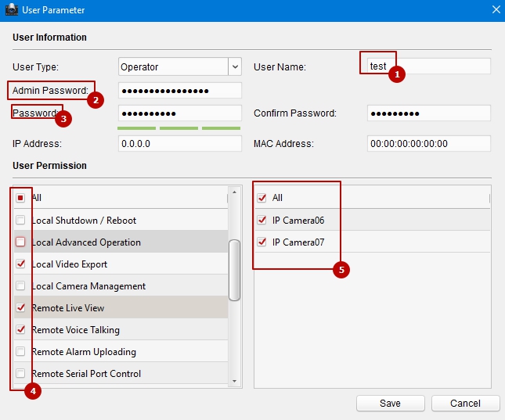
Task: Click the IP Address field
Action: point(179,144)
